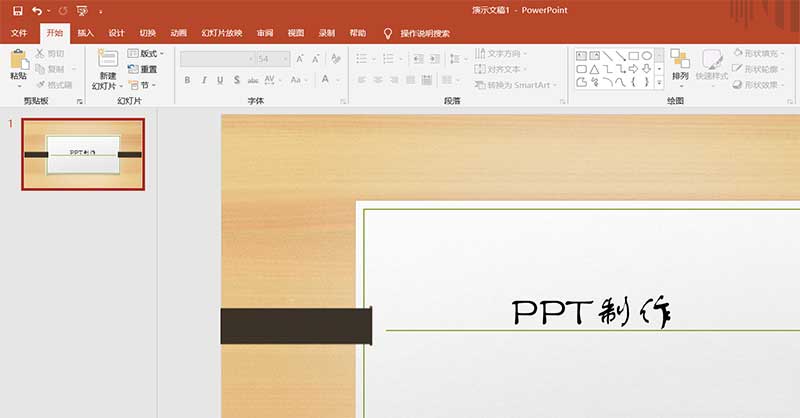Viewport: 800px width, 418px height.
Task: Toggle align text left
Action: click(x=362, y=80)
